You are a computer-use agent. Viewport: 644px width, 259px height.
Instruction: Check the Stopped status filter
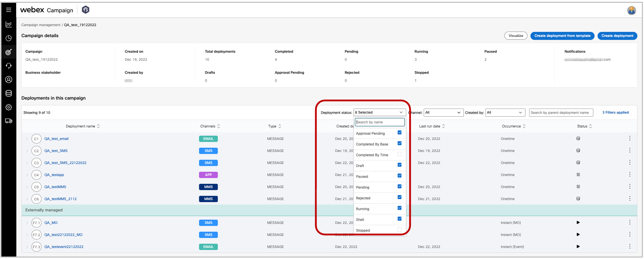point(400,230)
